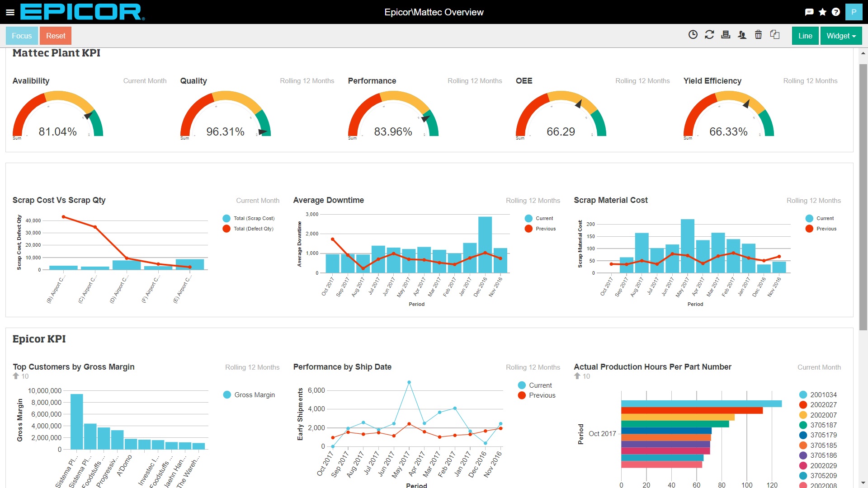Image resolution: width=868 pixels, height=488 pixels.
Task: Open the comments chat icon
Action: (809, 12)
